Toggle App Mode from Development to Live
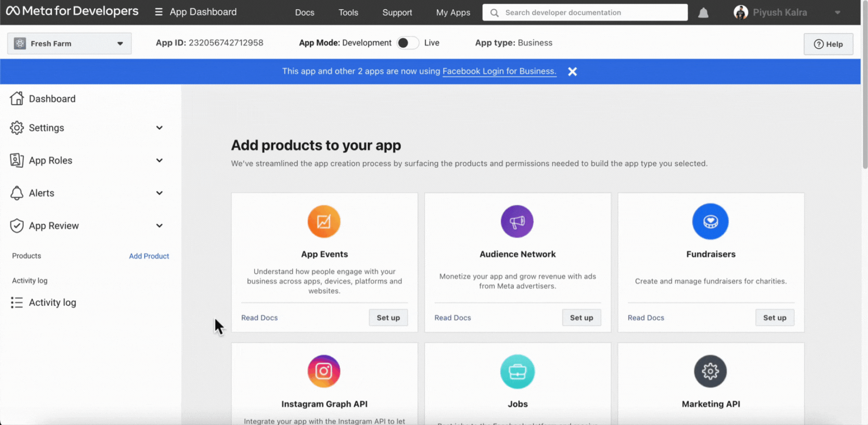 pos(408,43)
